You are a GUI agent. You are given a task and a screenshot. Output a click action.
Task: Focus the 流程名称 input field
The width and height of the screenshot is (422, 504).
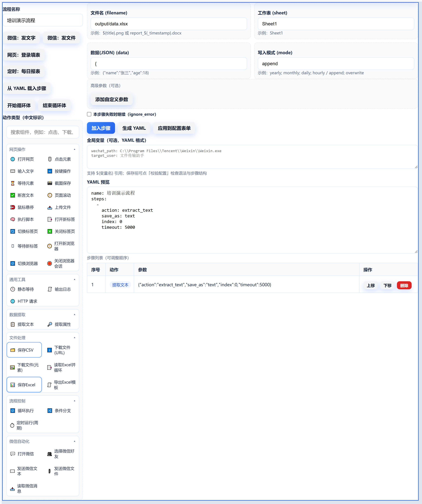[x=43, y=20]
